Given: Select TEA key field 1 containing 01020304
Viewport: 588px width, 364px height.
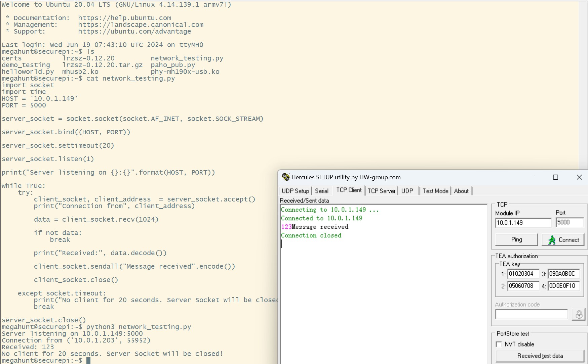Looking at the screenshot, I should click(x=523, y=274).
